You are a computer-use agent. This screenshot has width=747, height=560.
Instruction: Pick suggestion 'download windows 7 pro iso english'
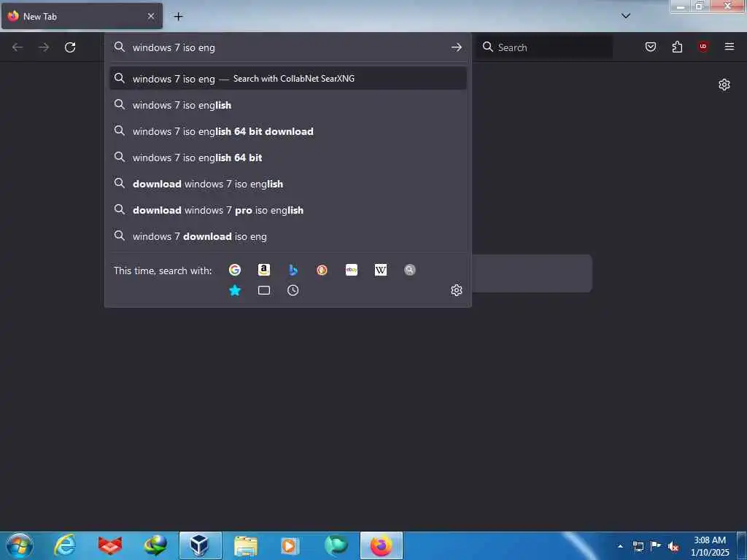(x=287, y=210)
